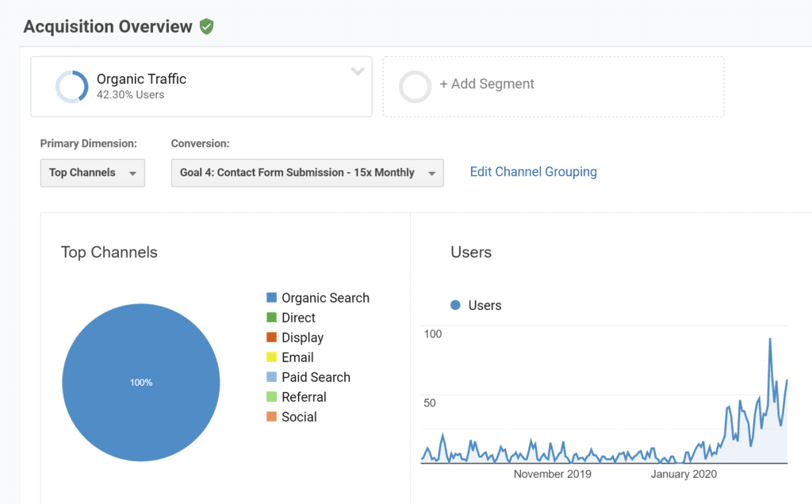This screenshot has height=504, width=812.
Task: Click the Paid Search legend label
Action: [x=316, y=377]
